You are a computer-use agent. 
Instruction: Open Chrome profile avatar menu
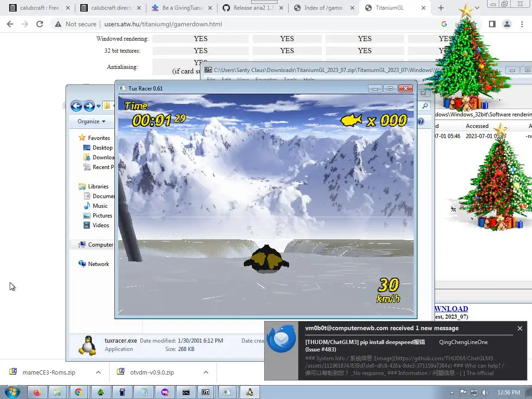click(507, 24)
